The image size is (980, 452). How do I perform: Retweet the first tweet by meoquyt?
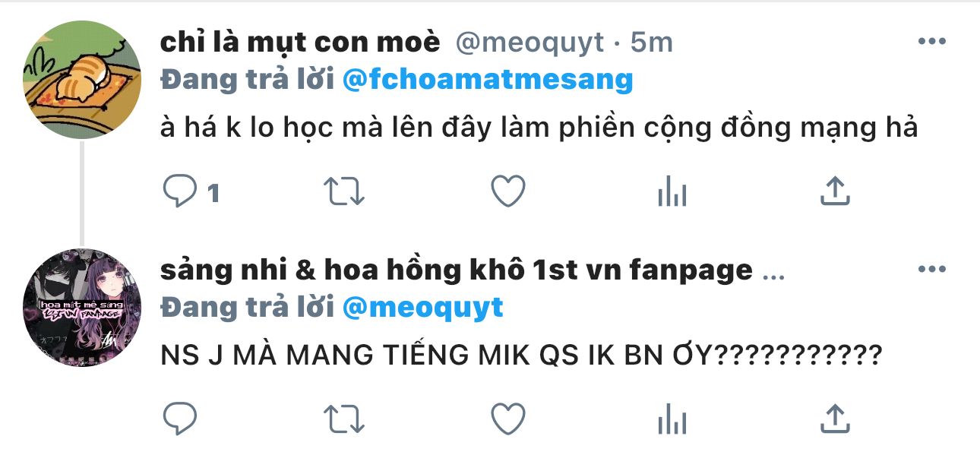click(344, 191)
